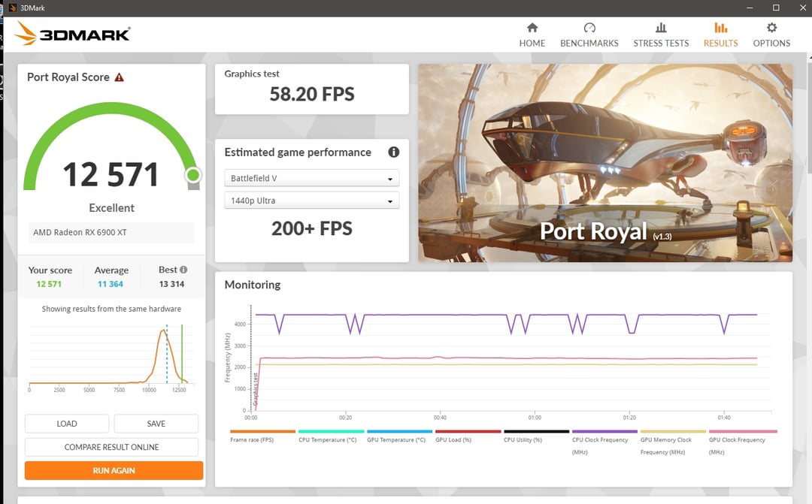Click the 58.20 FPS graphics test result
The width and height of the screenshot is (812, 504).
point(312,94)
